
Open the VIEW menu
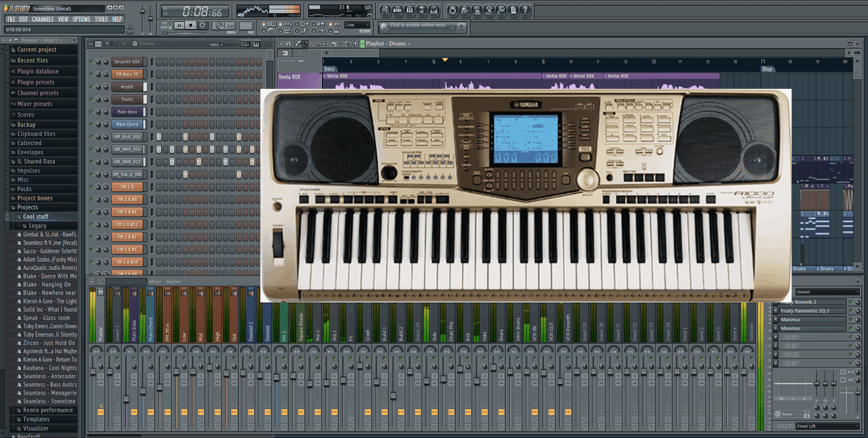tap(63, 19)
